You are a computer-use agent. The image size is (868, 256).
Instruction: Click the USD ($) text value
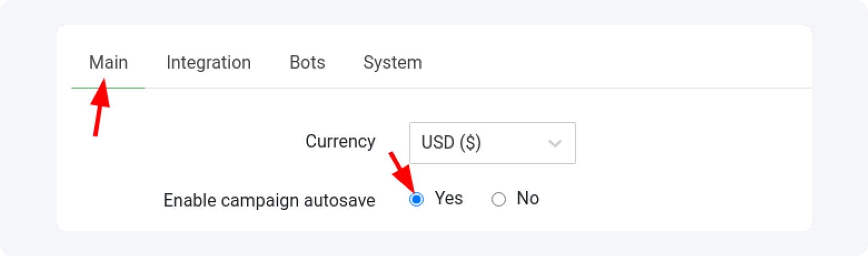tap(451, 143)
